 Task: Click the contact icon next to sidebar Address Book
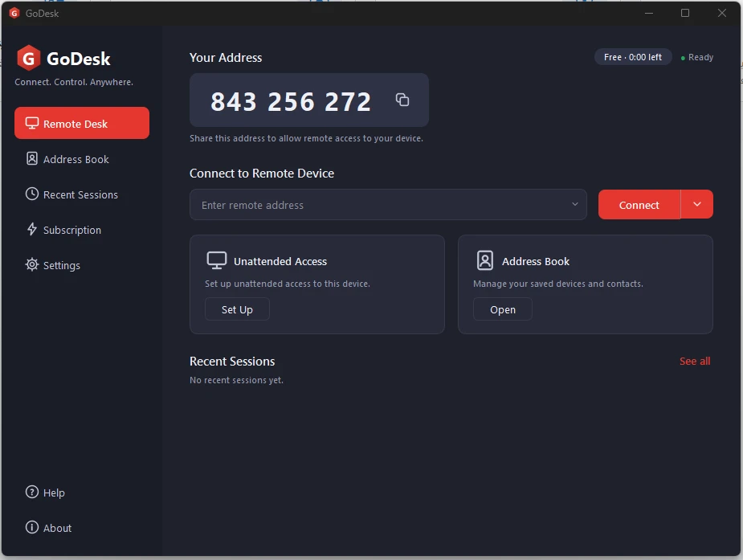[x=32, y=159]
